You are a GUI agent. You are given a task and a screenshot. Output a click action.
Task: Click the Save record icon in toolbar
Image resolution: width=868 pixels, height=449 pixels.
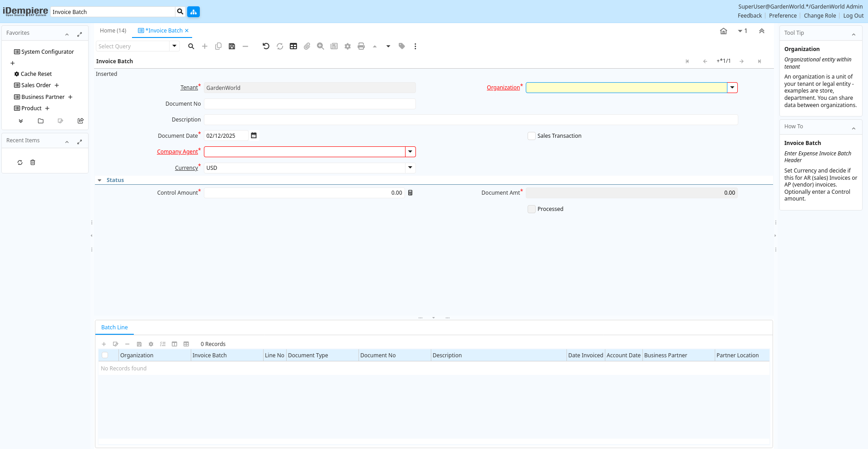tap(232, 46)
